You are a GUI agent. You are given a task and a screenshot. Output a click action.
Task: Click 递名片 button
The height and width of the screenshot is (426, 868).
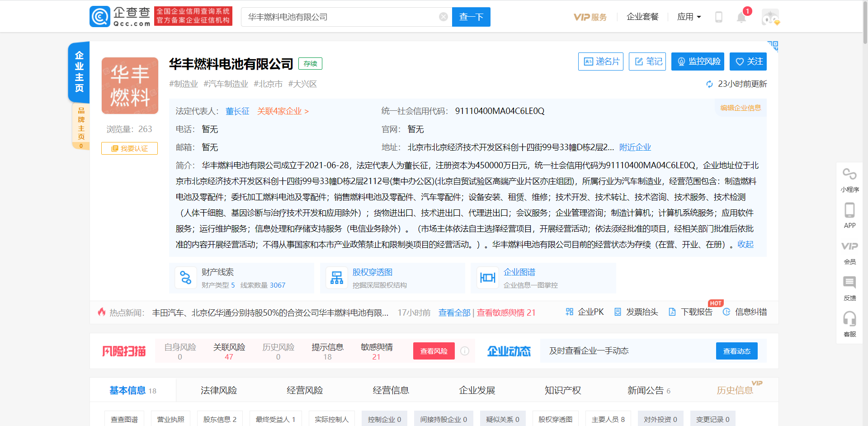pyautogui.click(x=601, y=62)
